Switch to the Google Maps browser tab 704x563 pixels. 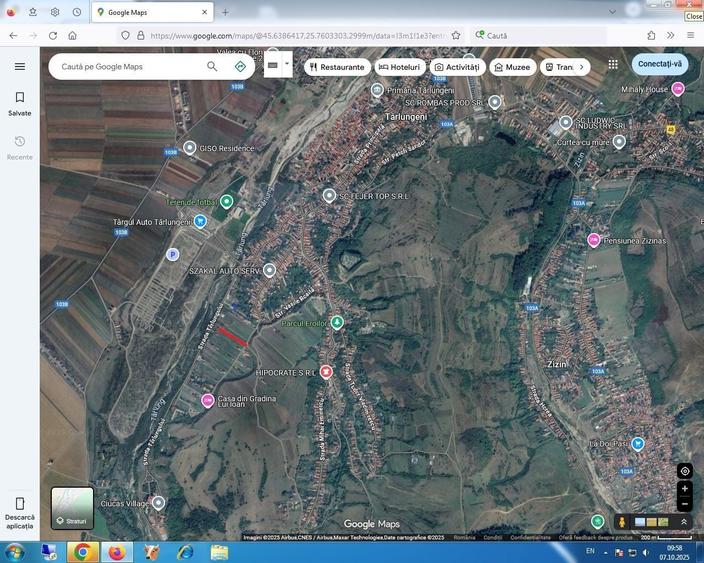(x=150, y=12)
